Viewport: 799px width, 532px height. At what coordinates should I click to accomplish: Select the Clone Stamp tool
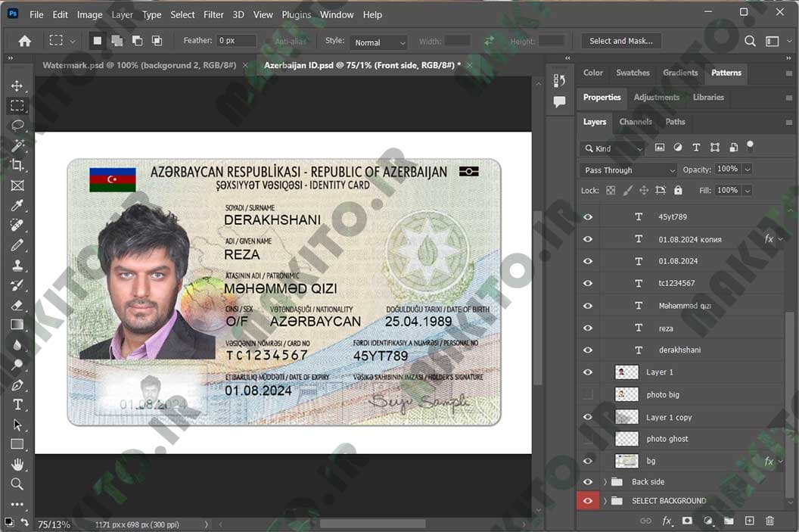(17, 265)
